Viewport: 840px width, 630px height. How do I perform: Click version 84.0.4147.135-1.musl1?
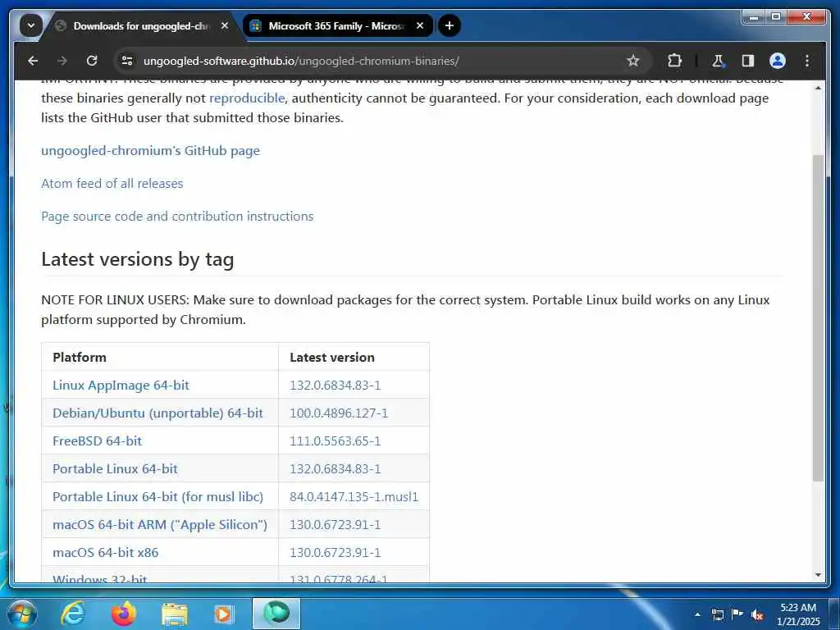tap(354, 496)
